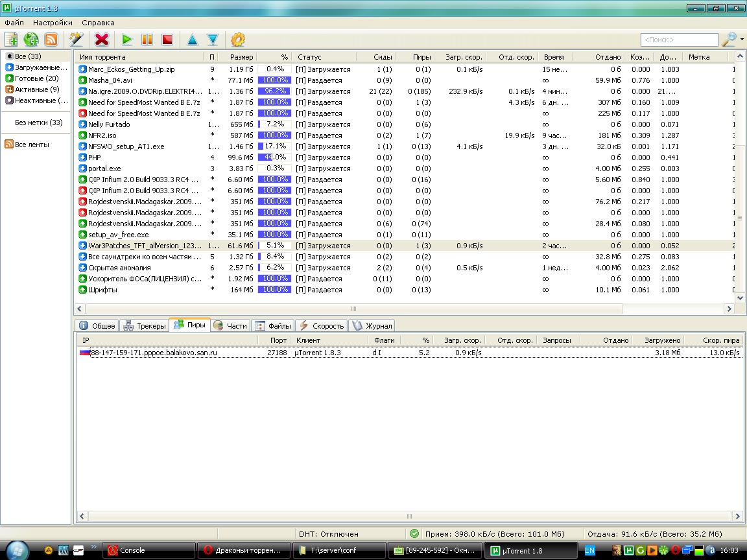
Task: Sort by the Размер column header
Action: (242, 57)
